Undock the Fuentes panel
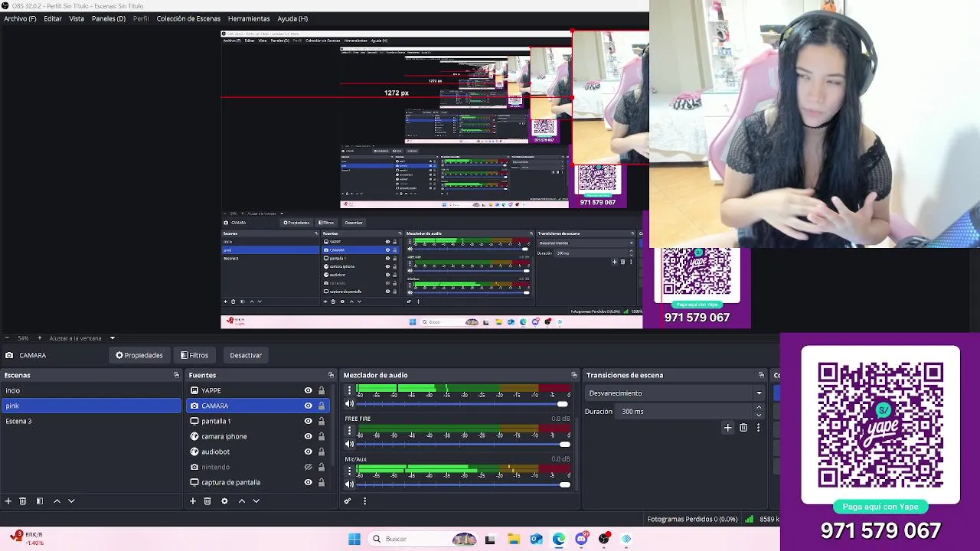Image resolution: width=980 pixels, height=551 pixels. pos(331,375)
